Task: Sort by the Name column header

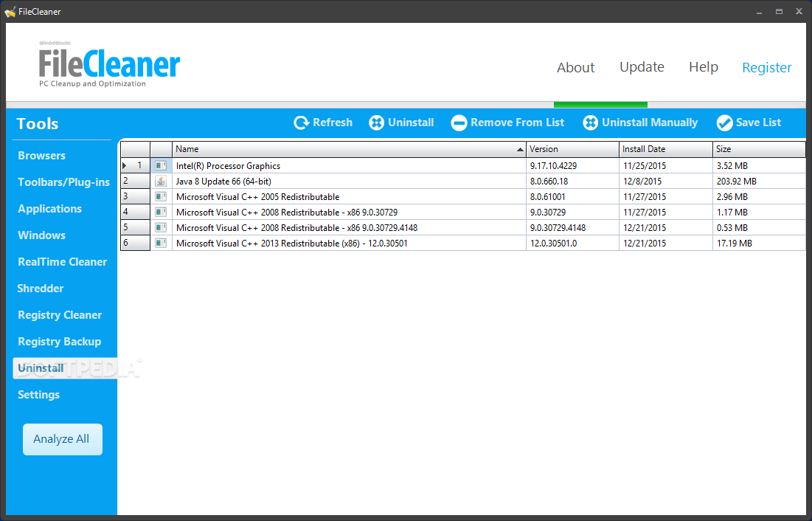Action: 349,149
